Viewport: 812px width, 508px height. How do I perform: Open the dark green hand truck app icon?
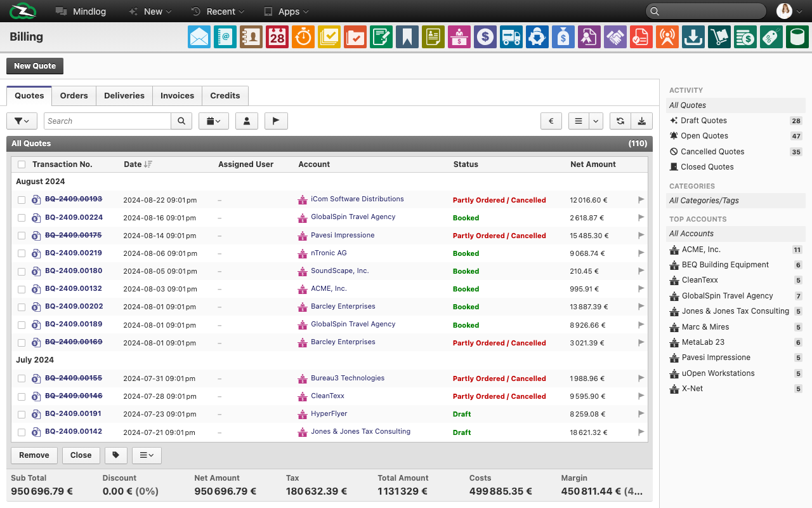(x=719, y=37)
